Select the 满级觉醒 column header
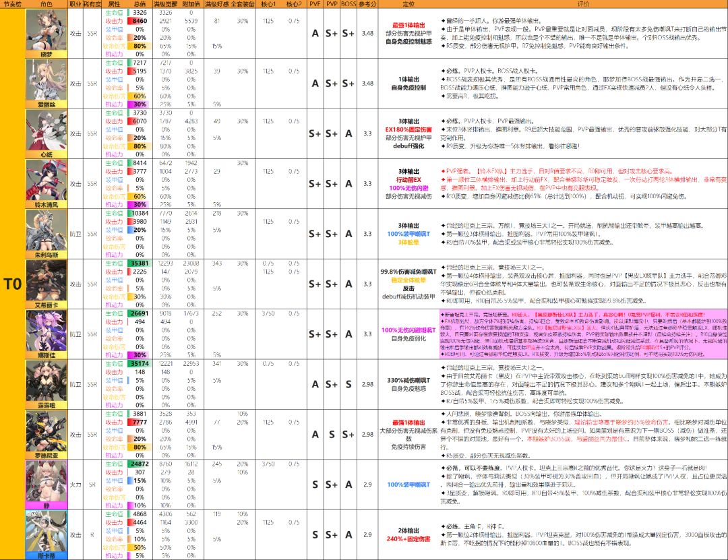Viewport: 728px width, 560px height. coord(166,4)
